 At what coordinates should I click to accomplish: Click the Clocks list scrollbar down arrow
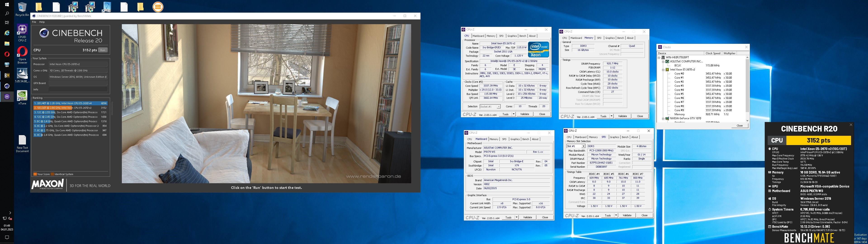point(747,120)
